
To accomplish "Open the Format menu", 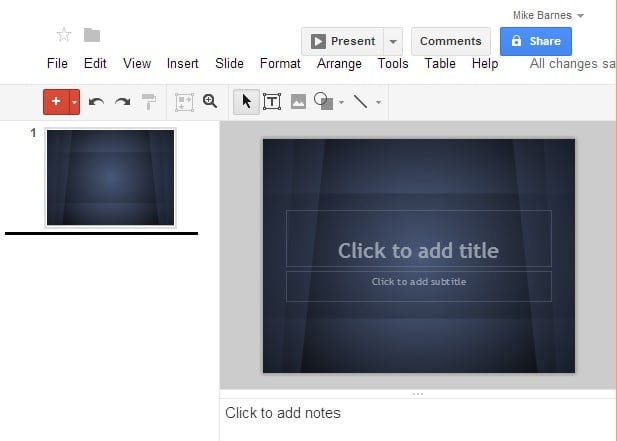I will (280, 63).
